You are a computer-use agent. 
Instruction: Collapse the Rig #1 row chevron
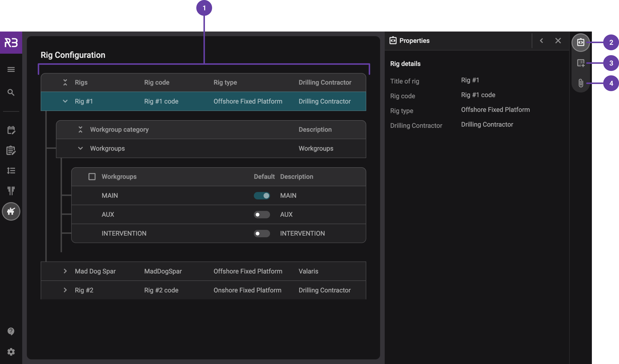65,101
